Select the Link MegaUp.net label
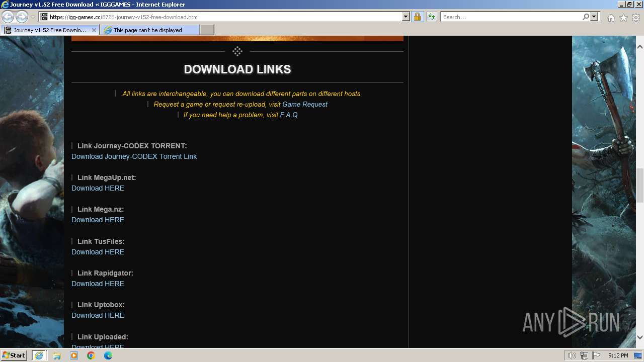The height and width of the screenshot is (362, 644). (107, 177)
